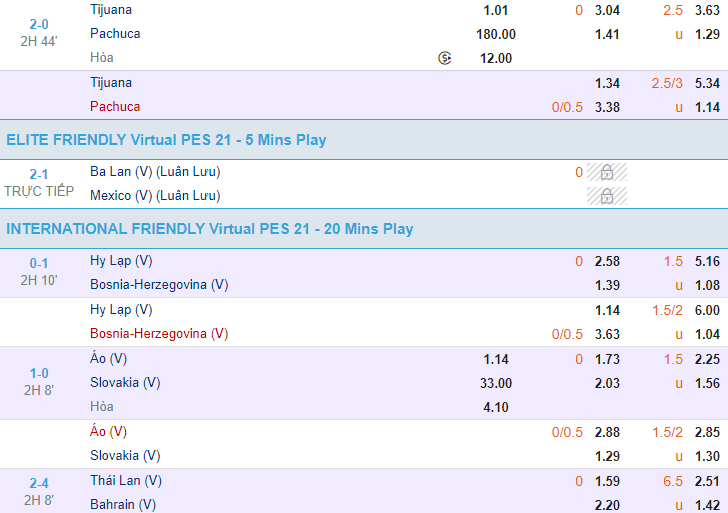Choose Áo handicap 0/0.5 odds 2.88
The height and width of the screenshot is (513, 728).
(607, 432)
